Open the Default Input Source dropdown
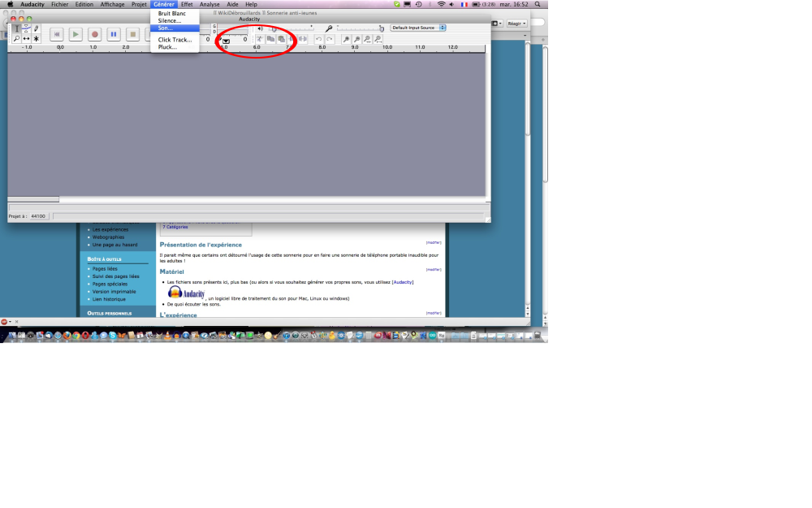 417,28
